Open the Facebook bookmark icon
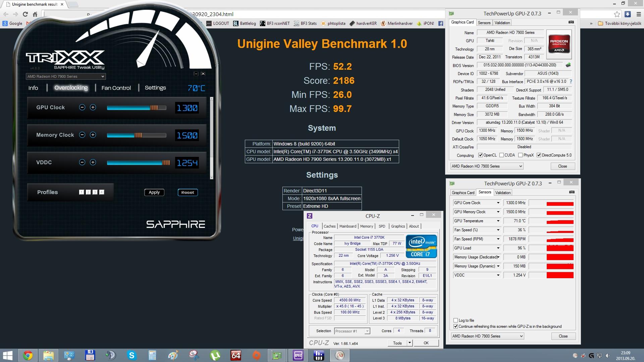The height and width of the screenshot is (362, 644). 441,23
